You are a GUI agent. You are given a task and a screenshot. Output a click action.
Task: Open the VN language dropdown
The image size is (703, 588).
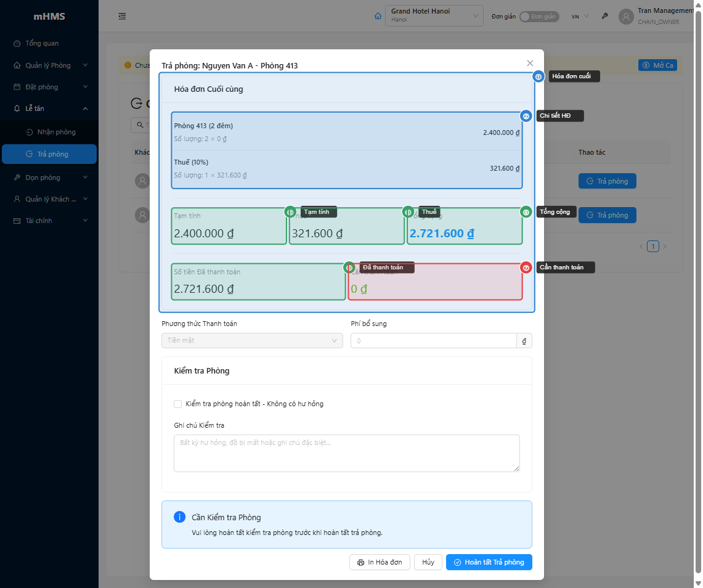point(580,16)
